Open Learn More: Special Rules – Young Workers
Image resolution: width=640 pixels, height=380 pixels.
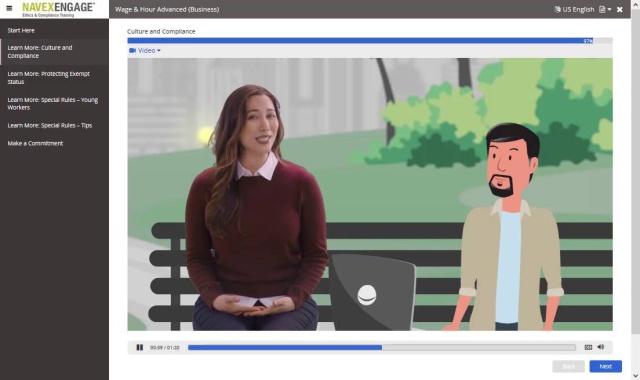[x=54, y=104]
